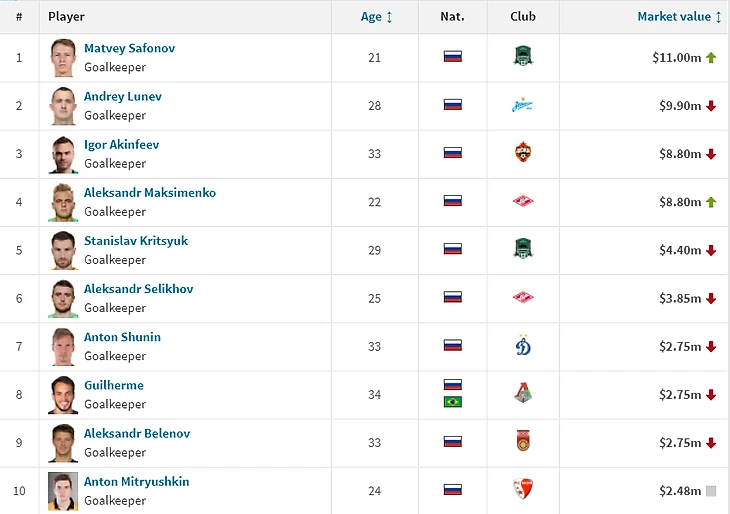
Task: Click Krasnodar club crest in Matvey Safonov row
Action: tap(523, 57)
